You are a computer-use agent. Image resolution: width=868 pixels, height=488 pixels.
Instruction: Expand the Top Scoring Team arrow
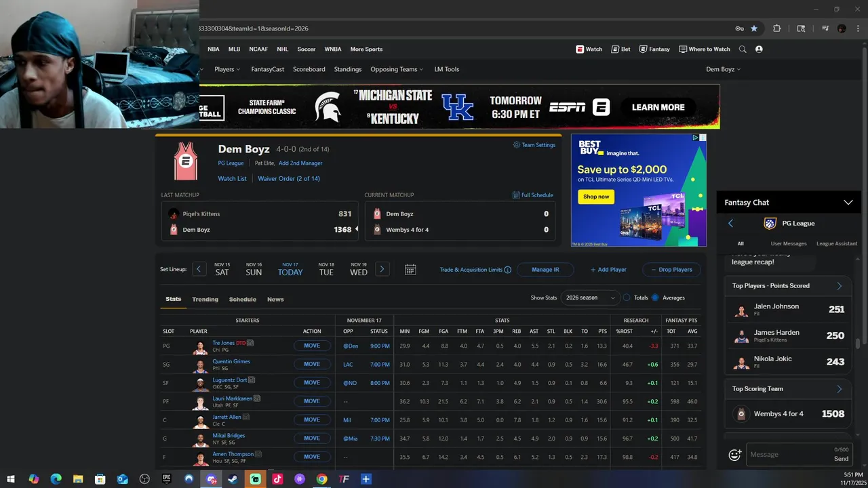[x=839, y=389]
